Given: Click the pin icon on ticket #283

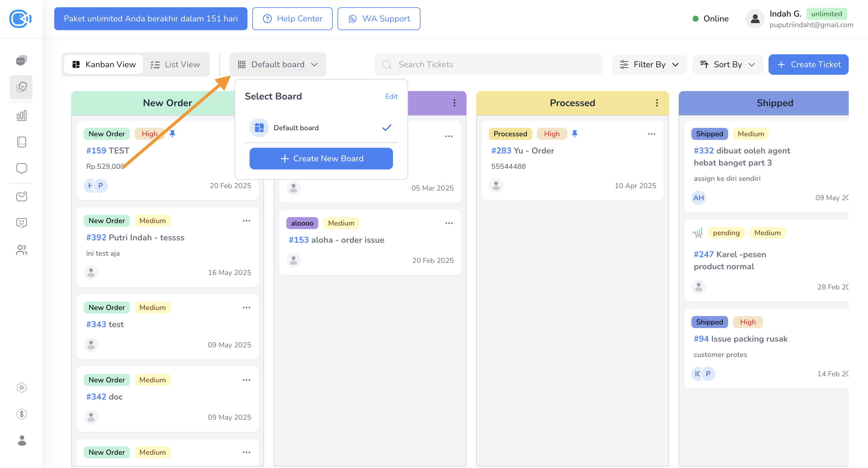Looking at the screenshot, I should coord(574,134).
